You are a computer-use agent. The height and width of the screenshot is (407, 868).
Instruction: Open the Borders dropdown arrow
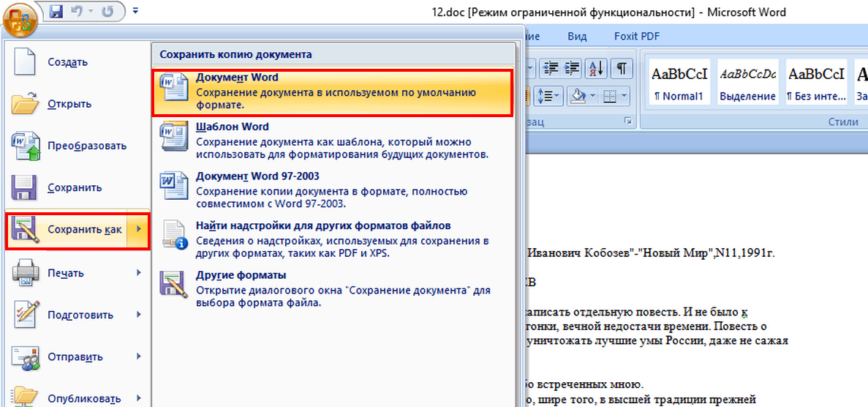(x=624, y=97)
